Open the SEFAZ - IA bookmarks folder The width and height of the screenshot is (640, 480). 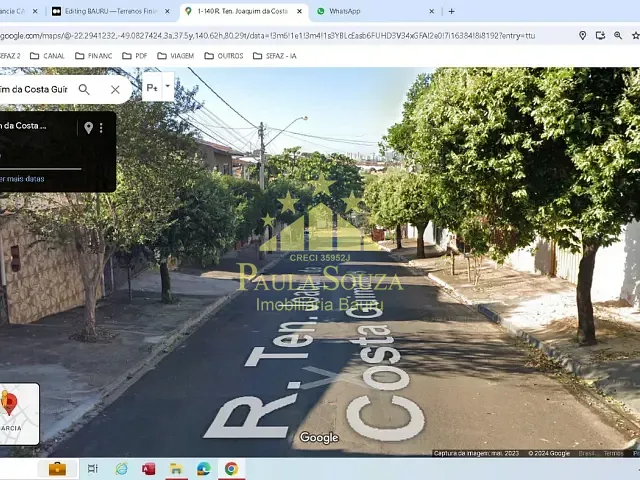[275, 56]
